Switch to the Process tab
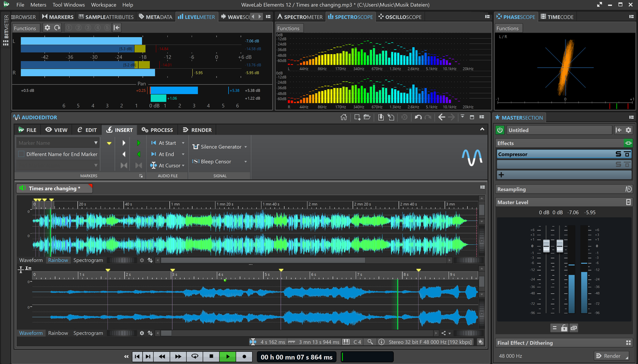 pyautogui.click(x=157, y=130)
